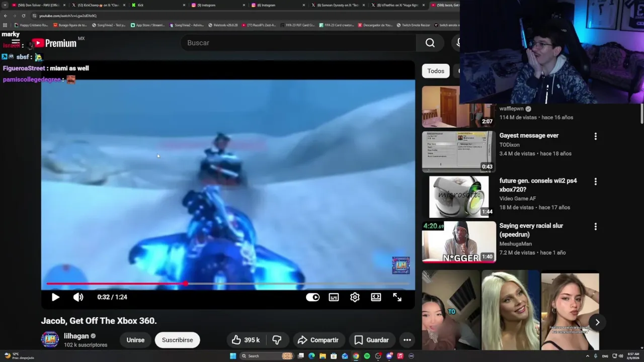Switch to theater mode view
Viewport: 644px width, 362px height.
[376, 297]
